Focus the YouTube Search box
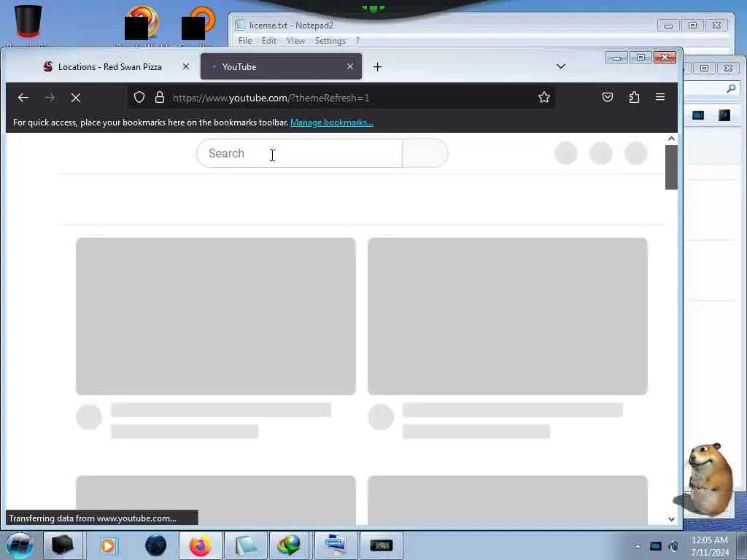Viewport: 747px width, 560px height. click(x=299, y=153)
